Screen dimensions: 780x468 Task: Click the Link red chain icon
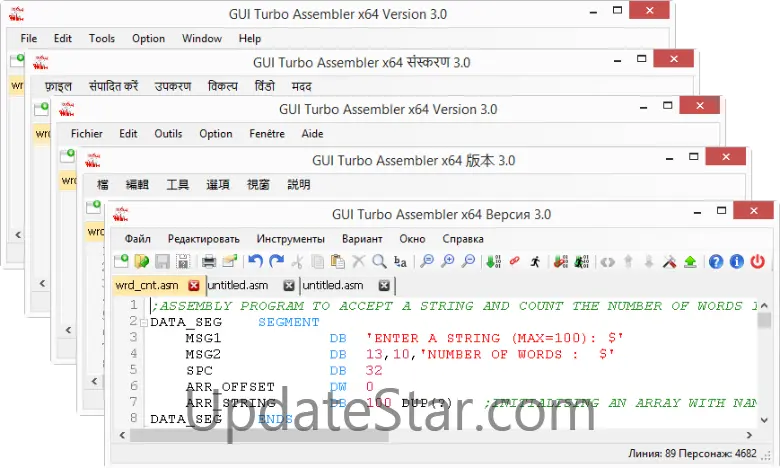pyautogui.click(x=514, y=261)
